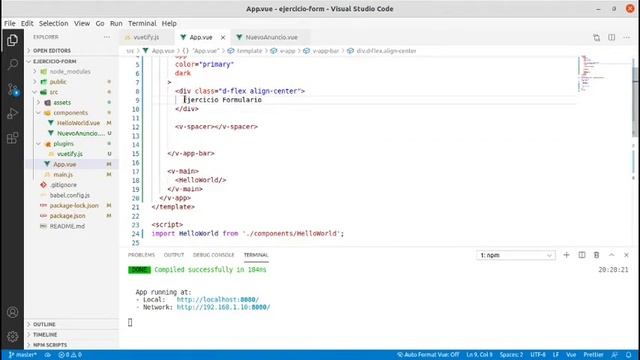
Task: Collapse the src folder
Action: coord(53,92)
